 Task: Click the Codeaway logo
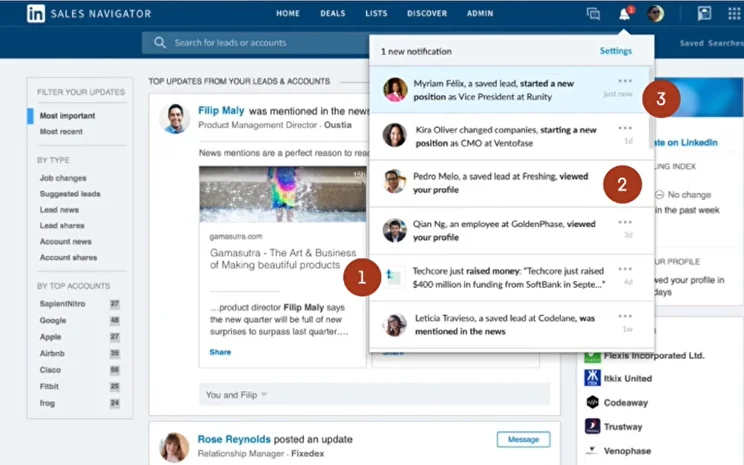click(592, 402)
